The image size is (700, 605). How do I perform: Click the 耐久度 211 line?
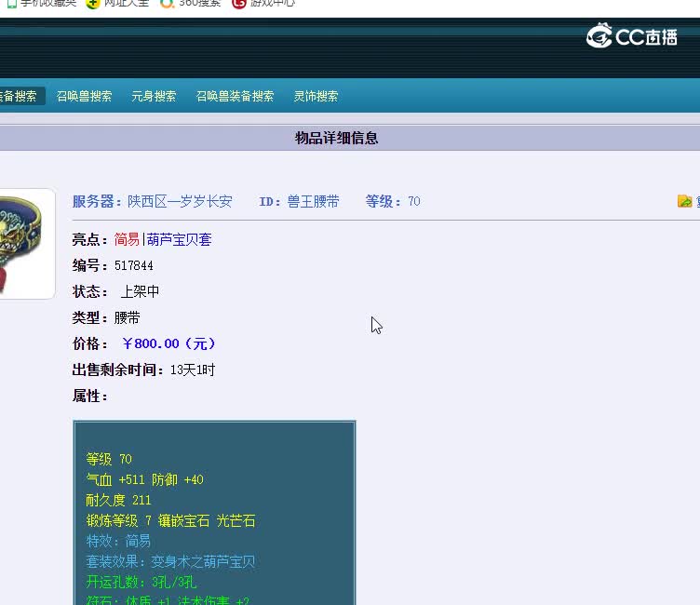pos(119,500)
